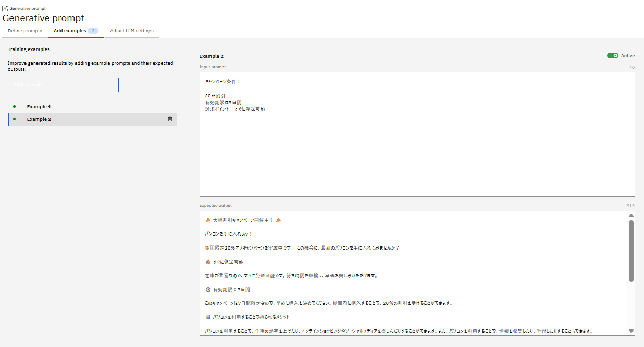Select Example 2 in the training list
This screenshot has height=347, width=644.
coord(39,119)
